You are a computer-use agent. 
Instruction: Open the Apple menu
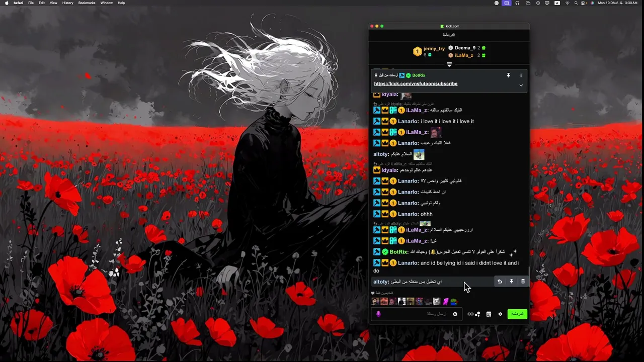click(x=7, y=3)
